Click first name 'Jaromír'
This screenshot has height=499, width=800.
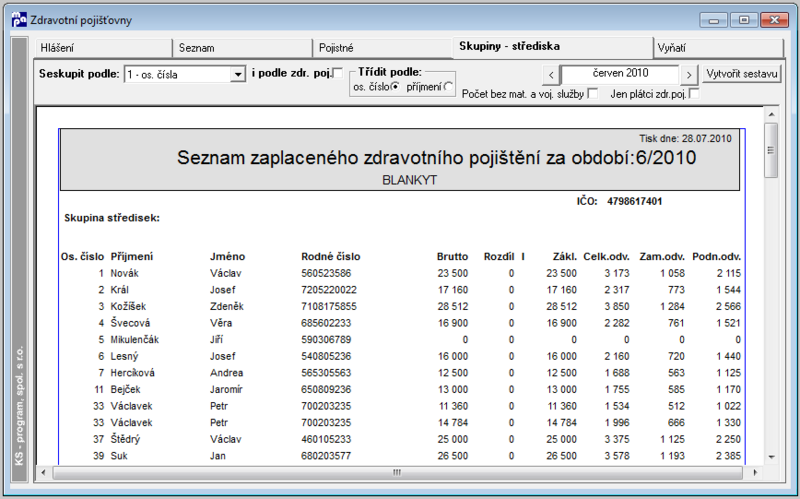click(x=226, y=389)
